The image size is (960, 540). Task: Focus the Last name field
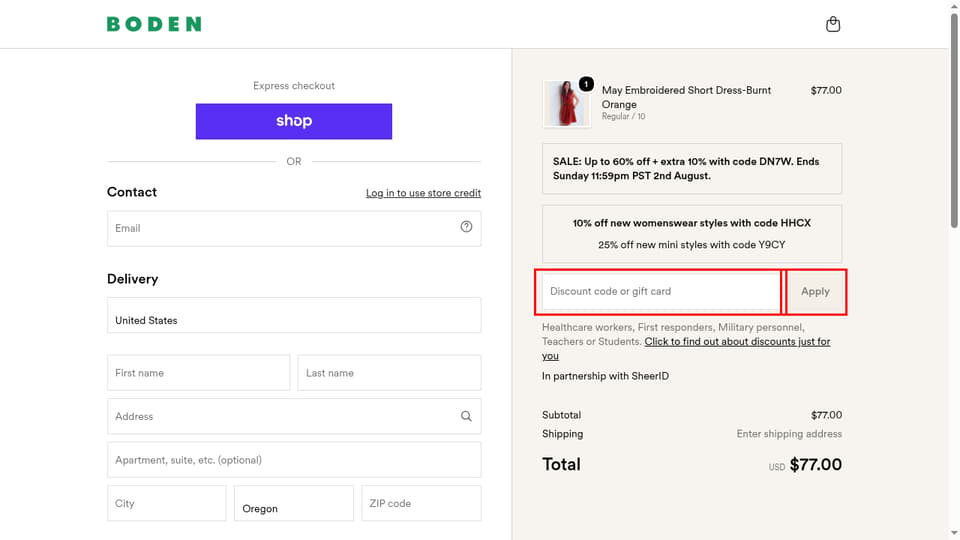[x=389, y=373]
